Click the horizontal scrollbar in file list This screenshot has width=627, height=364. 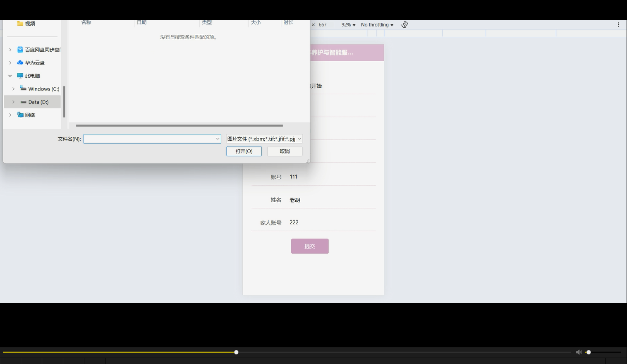(179, 125)
